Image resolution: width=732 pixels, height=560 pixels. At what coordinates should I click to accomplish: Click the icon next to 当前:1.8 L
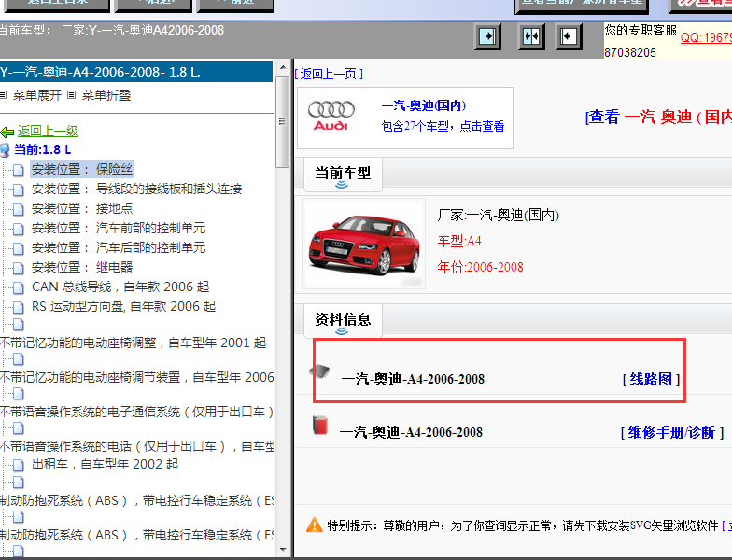[x=5, y=150]
